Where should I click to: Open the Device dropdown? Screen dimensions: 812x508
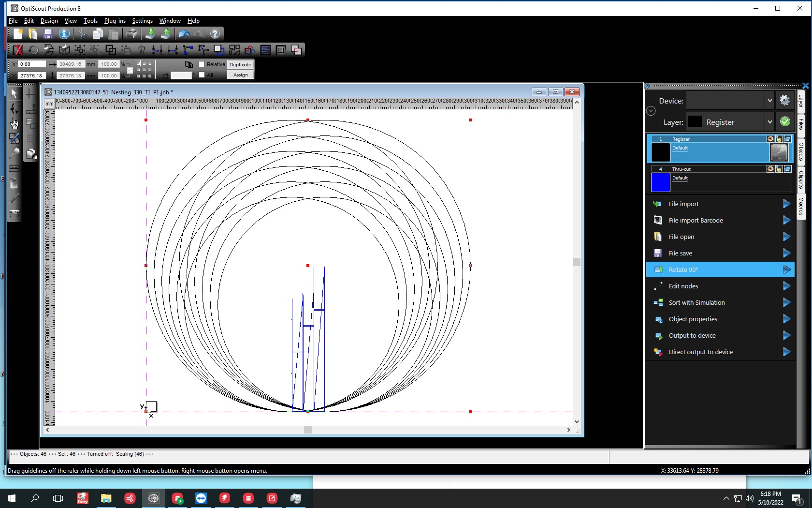point(769,101)
